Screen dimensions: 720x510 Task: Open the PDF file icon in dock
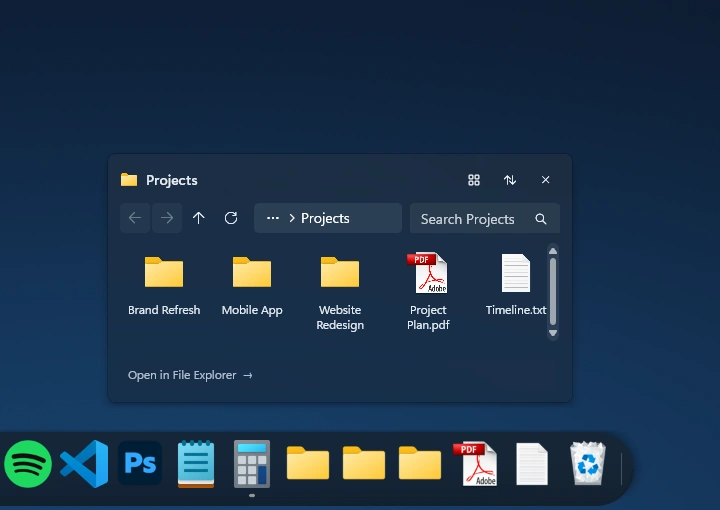coord(475,464)
